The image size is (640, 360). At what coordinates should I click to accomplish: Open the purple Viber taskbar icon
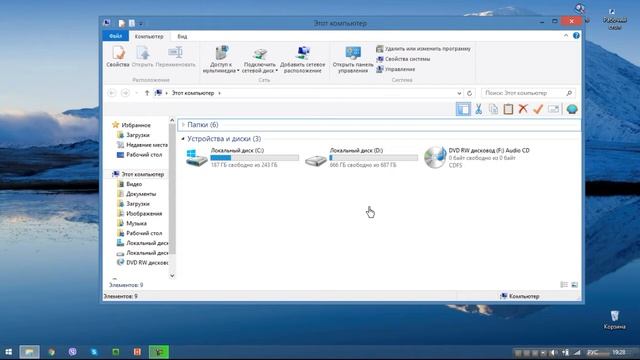click(73, 352)
